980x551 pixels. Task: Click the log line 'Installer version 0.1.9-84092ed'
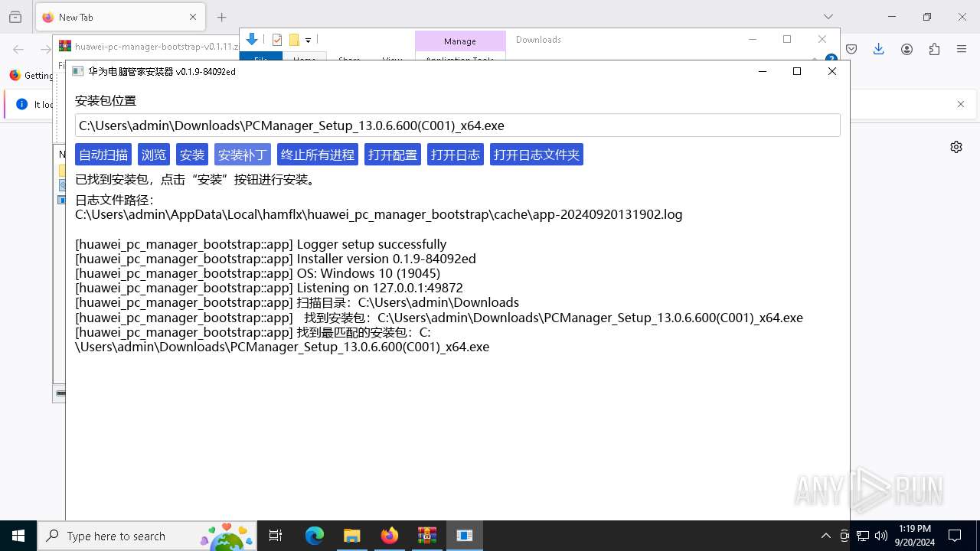point(276,259)
